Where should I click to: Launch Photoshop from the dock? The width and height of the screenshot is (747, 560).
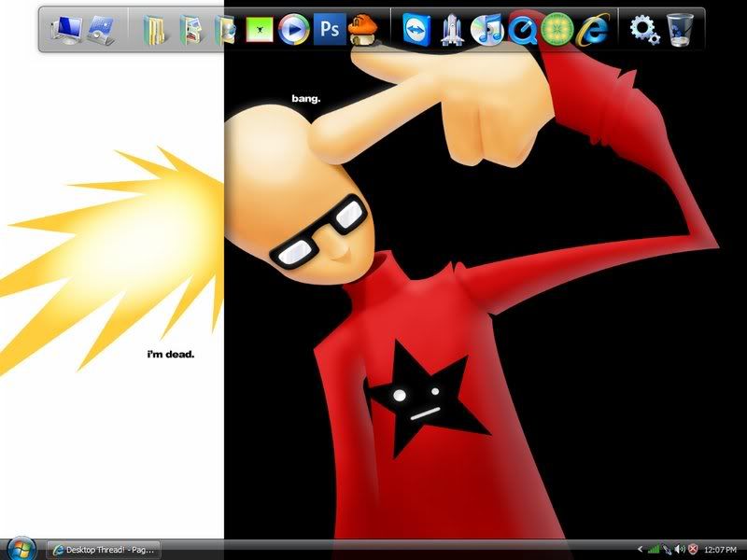(x=328, y=30)
